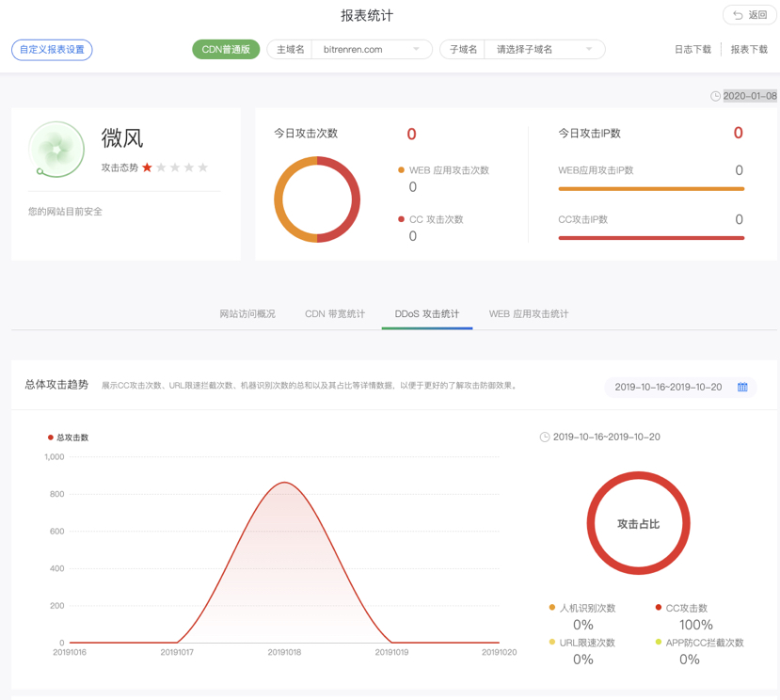Screen dimensions: 780x700
Task: Click the last gray attack-level star
Action: [202, 167]
